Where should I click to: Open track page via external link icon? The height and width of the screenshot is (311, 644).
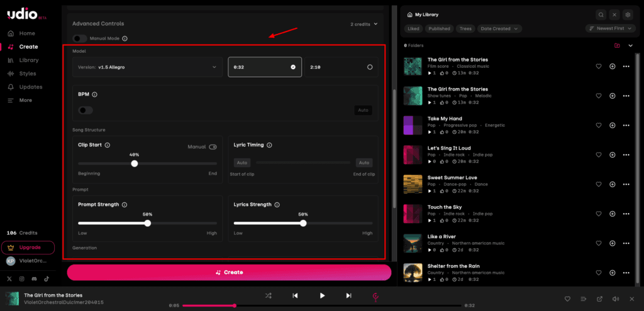[x=599, y=299]
